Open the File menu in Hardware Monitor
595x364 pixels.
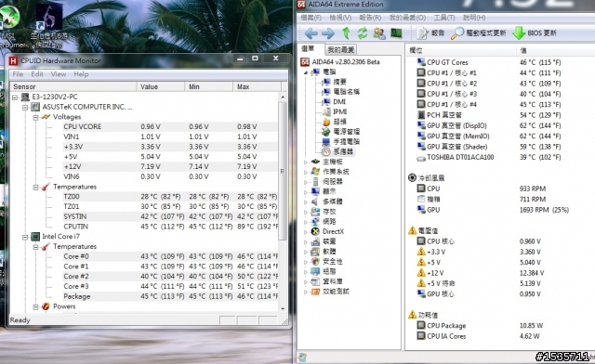(x=18, y=74)
